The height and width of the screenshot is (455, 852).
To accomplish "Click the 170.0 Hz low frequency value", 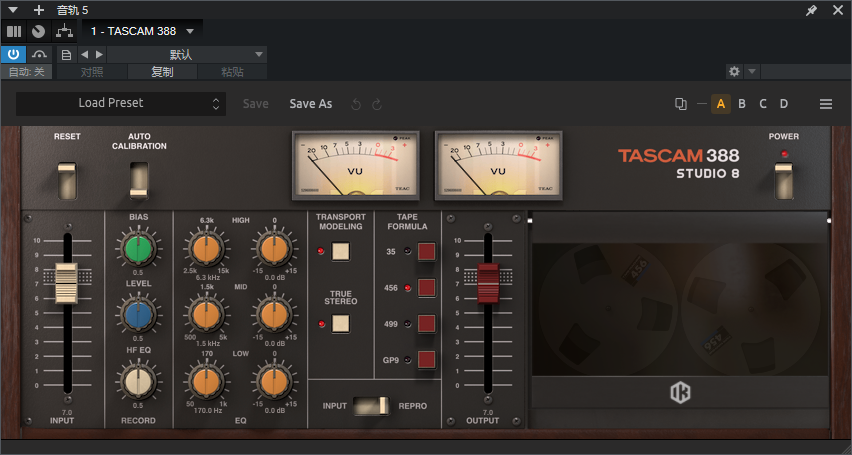I will pos(206,411).
